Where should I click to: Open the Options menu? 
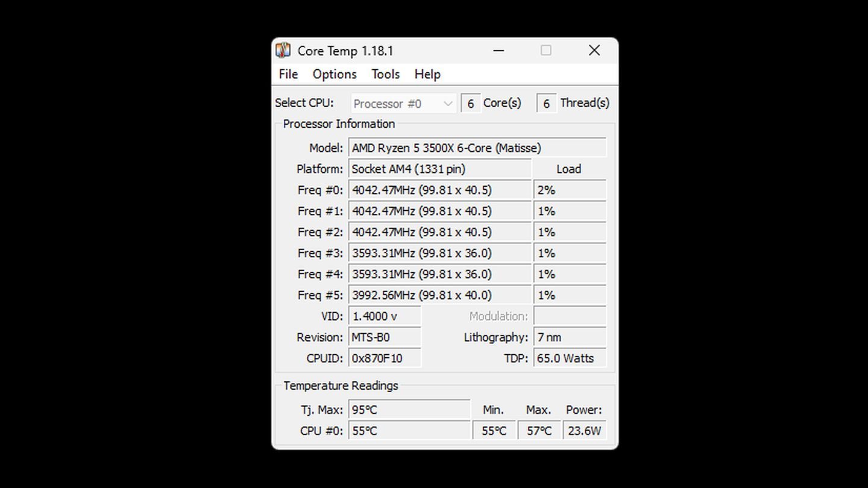335,74
